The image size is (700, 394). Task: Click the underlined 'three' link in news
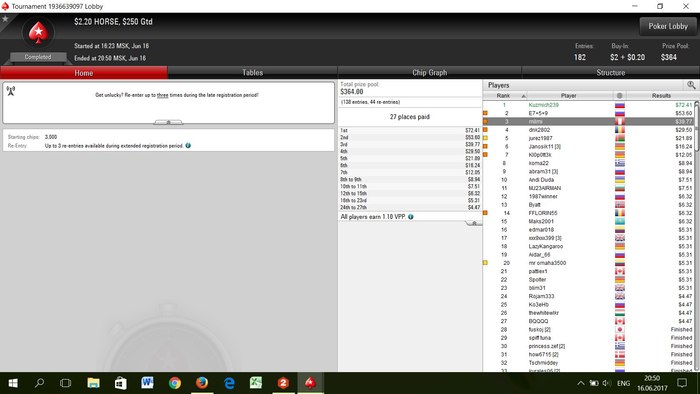[162, 95]
